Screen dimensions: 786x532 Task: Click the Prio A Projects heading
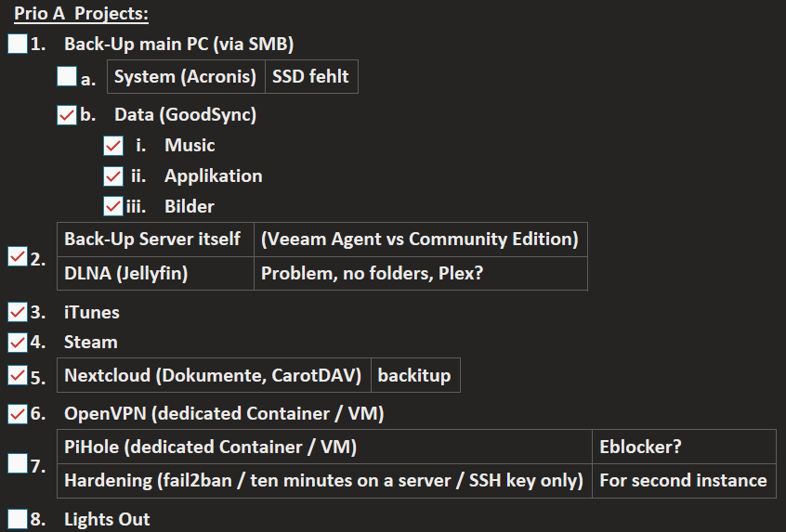point(81,14)
